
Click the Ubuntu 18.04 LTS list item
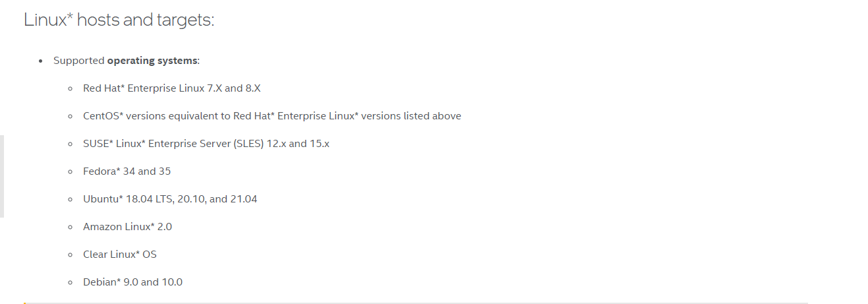tap(170, 199)
